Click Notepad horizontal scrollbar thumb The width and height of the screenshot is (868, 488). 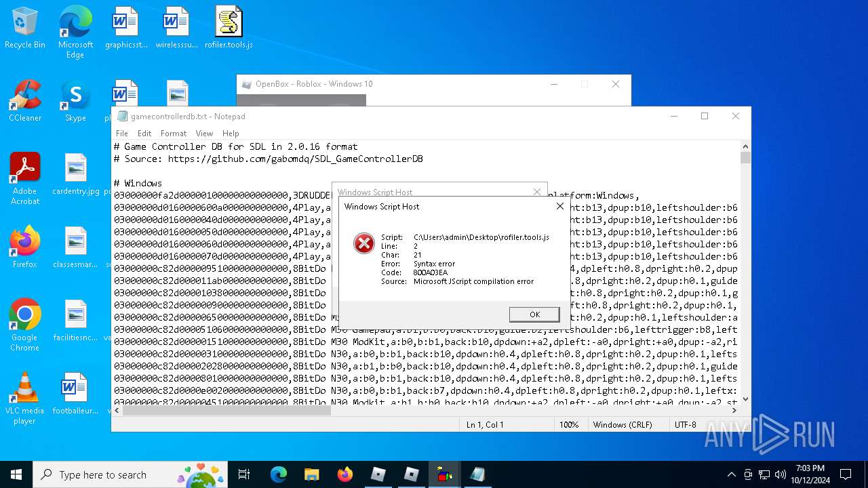coord(226,410)
